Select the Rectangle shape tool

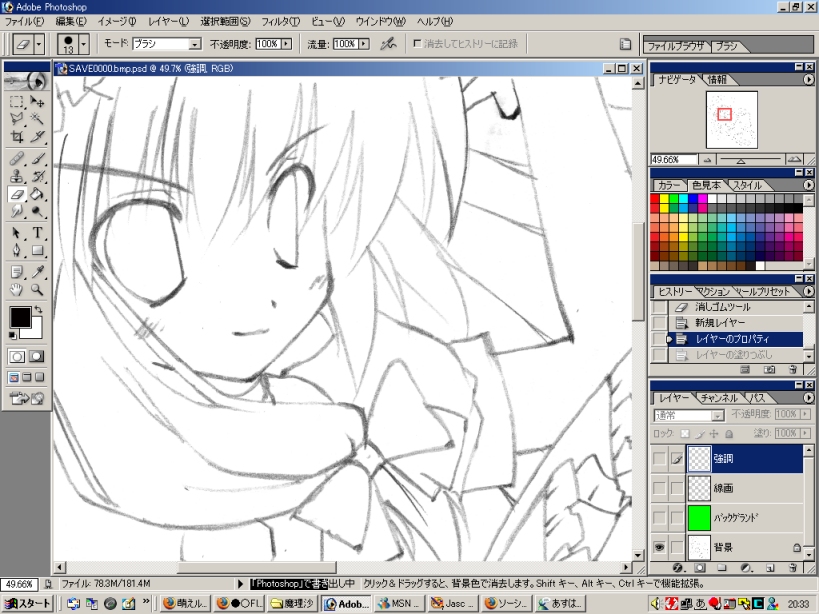click(37, 251)
